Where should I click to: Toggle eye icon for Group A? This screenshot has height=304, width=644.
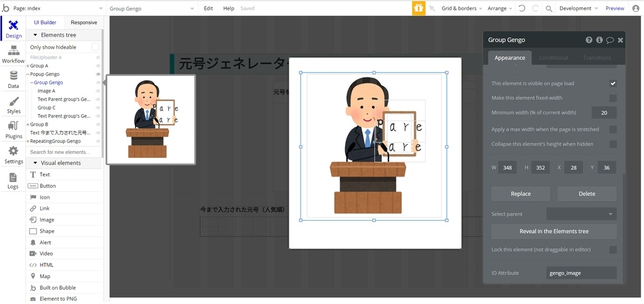click(x=98, y=66)
